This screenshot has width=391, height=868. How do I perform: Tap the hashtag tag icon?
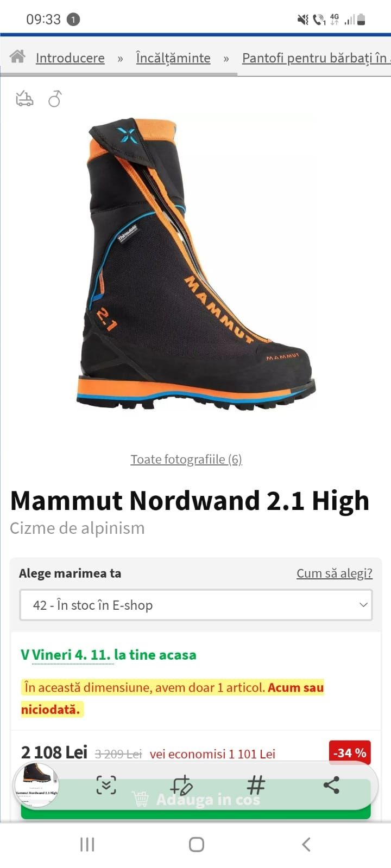pos(256,785)
